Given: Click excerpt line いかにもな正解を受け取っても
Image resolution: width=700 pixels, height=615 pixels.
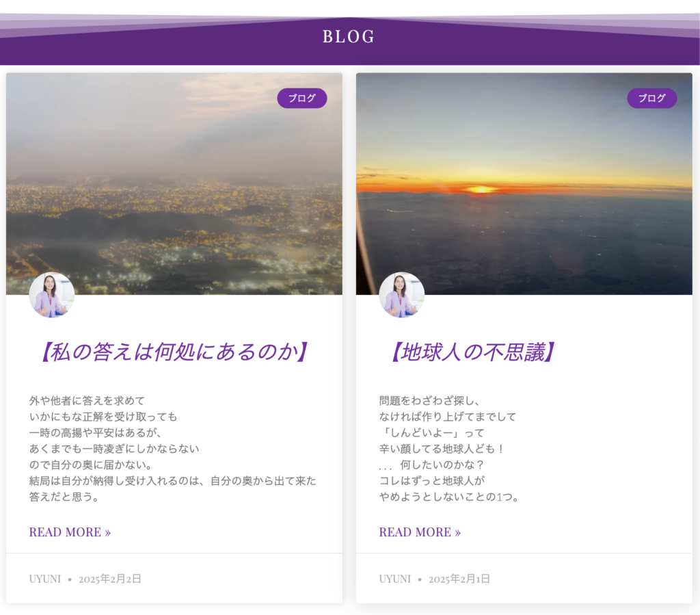Looking at the screenshot, I should pyautogui.click(x=103, y=417).
